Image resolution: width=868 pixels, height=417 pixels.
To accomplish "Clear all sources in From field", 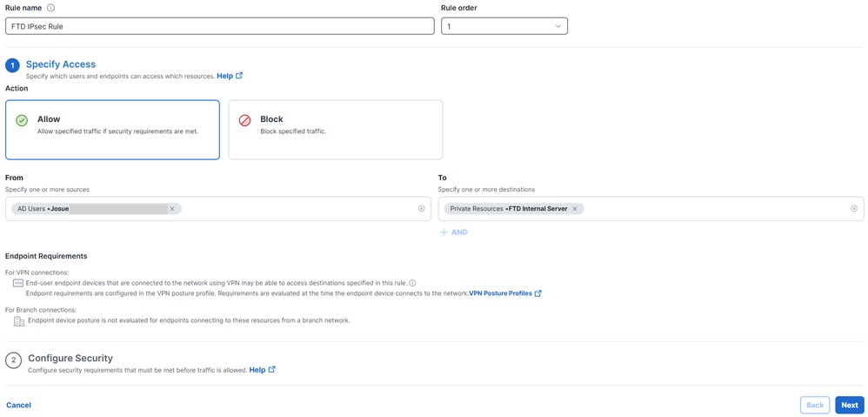I will click(x=422, y=209).
